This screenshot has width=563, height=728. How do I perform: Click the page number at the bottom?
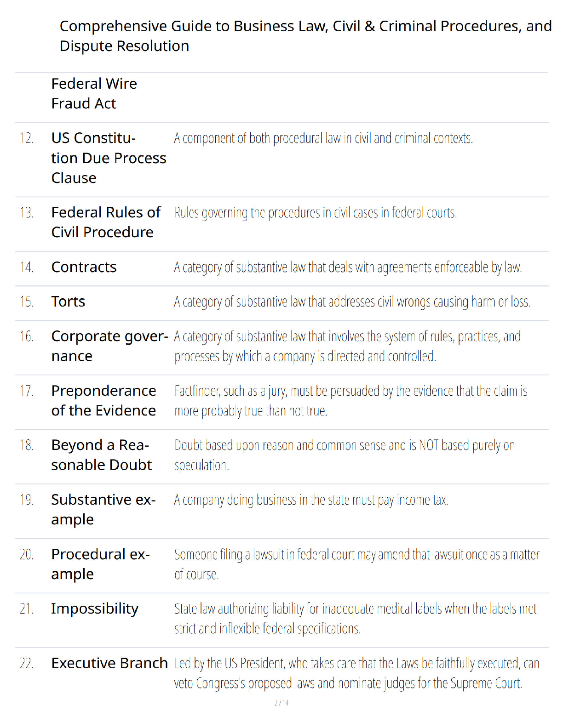281,703
